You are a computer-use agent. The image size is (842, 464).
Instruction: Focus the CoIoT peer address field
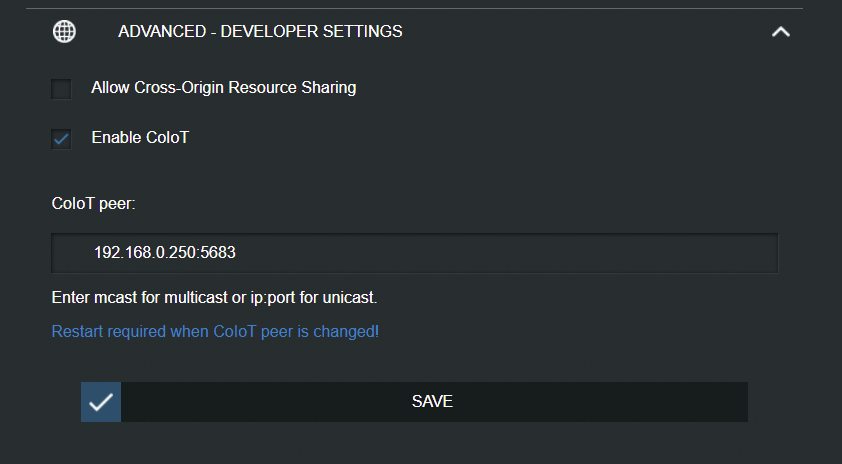coord(414,253)
